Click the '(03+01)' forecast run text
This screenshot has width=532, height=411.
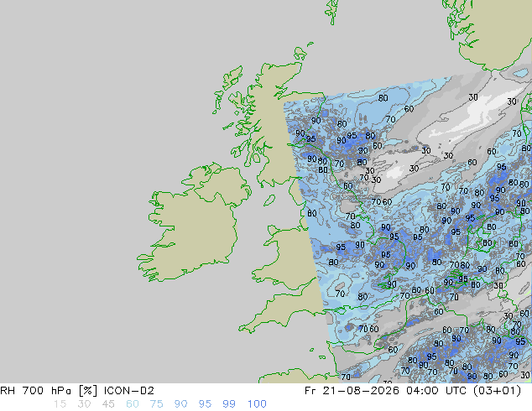click(497, 391)
